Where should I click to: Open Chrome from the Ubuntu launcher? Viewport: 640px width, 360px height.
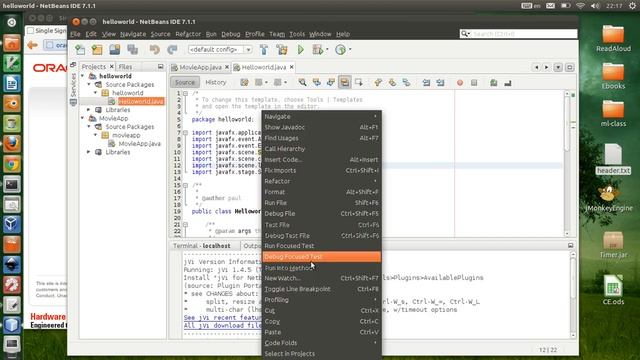coord(12,164)
